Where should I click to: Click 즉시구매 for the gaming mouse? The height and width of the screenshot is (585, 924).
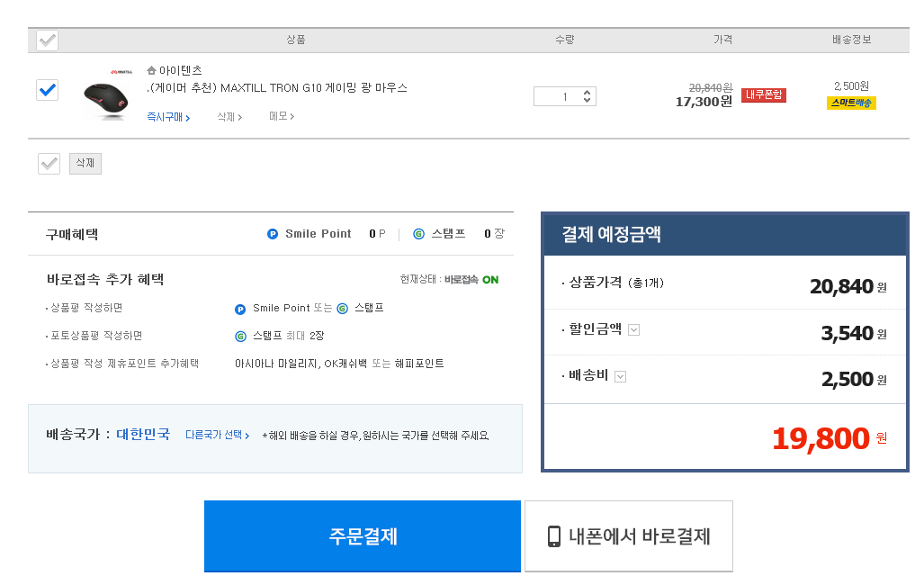pos(167,117)
